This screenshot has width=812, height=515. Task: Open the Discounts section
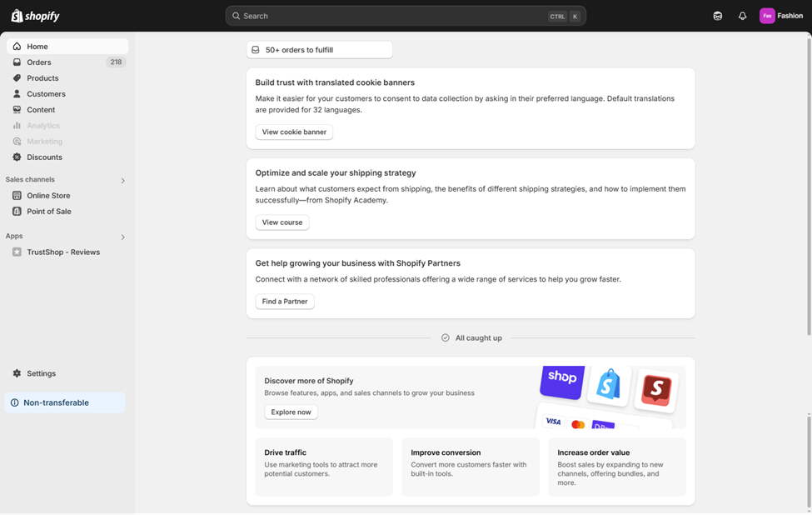click(x=67, y=157)
